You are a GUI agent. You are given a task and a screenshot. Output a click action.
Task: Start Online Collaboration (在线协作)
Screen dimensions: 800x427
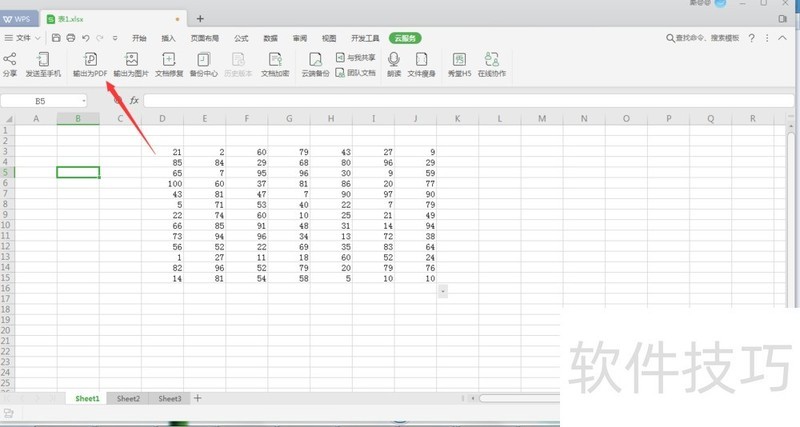pos(492,64)
